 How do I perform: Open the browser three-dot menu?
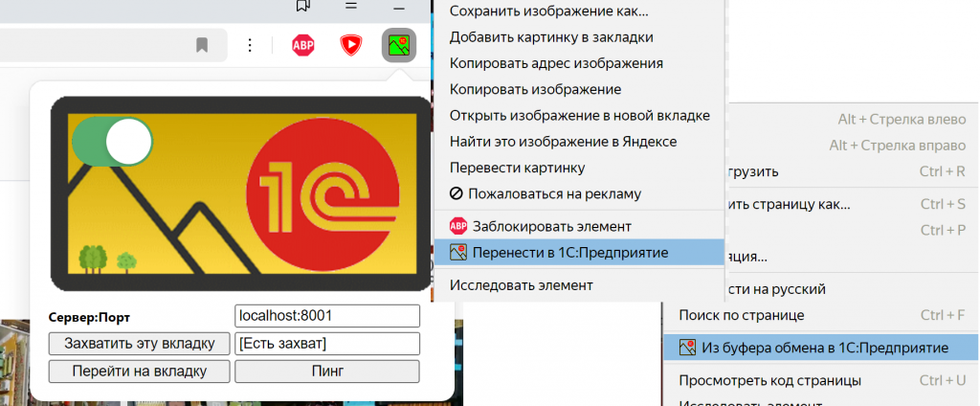[250, 45]
